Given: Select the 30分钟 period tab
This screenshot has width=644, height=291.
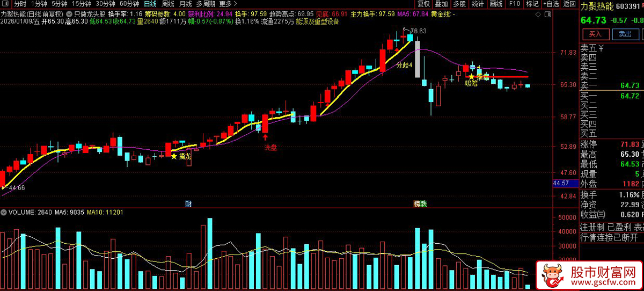Looking at the screenshot, I should [x=106, y=4].
